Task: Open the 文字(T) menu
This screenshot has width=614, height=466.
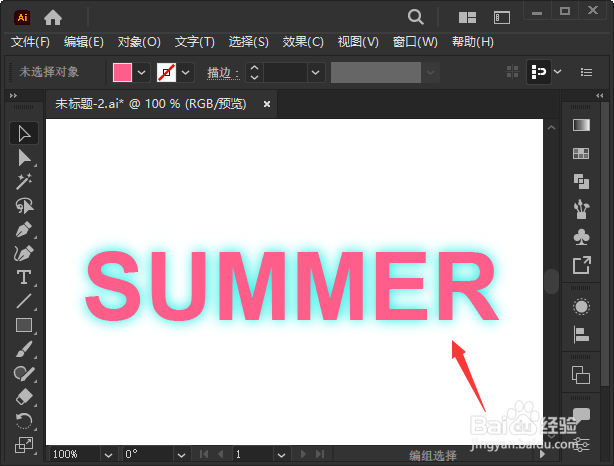Action: coord(195,42)
